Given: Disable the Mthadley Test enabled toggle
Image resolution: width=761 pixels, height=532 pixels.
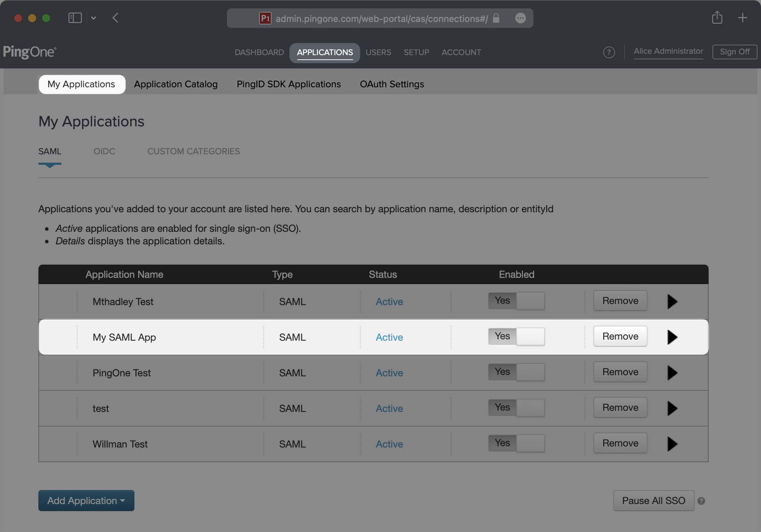Looking at the screenshot, I should point(516,301).
